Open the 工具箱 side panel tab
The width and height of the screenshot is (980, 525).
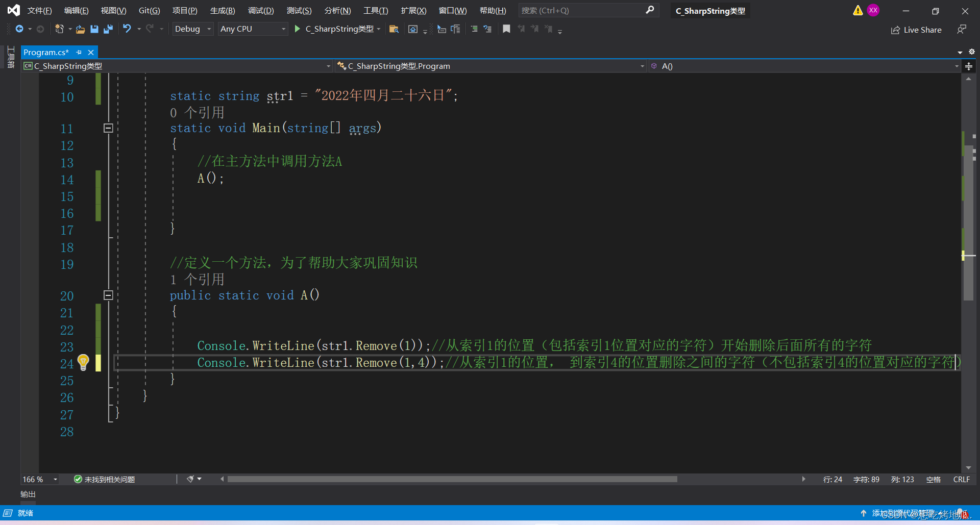point(11,57)
